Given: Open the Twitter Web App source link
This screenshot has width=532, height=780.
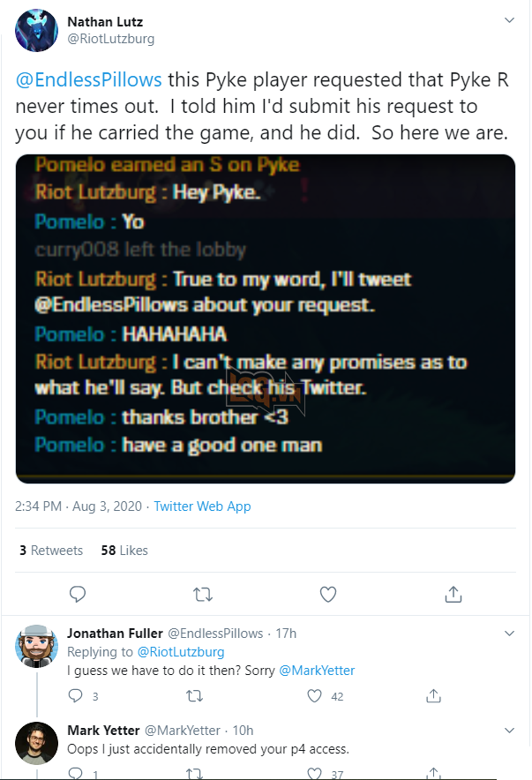Looking at the screenshot, I should [202, 506].
